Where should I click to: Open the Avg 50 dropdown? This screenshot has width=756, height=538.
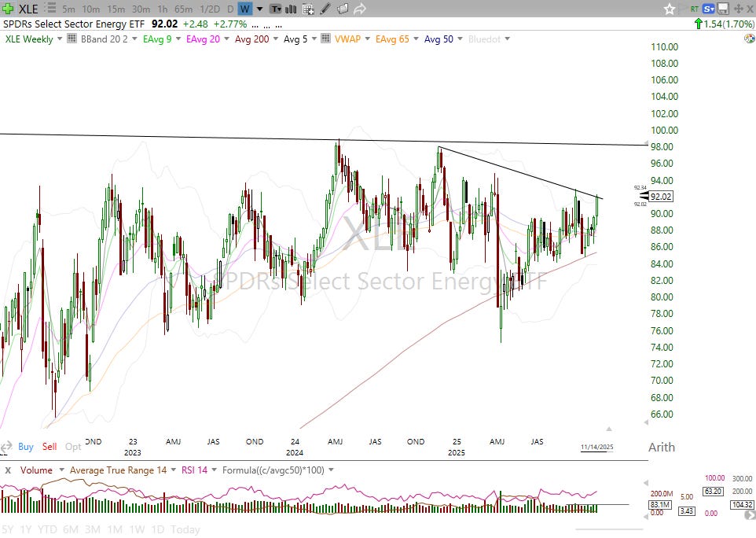(460, 39)
